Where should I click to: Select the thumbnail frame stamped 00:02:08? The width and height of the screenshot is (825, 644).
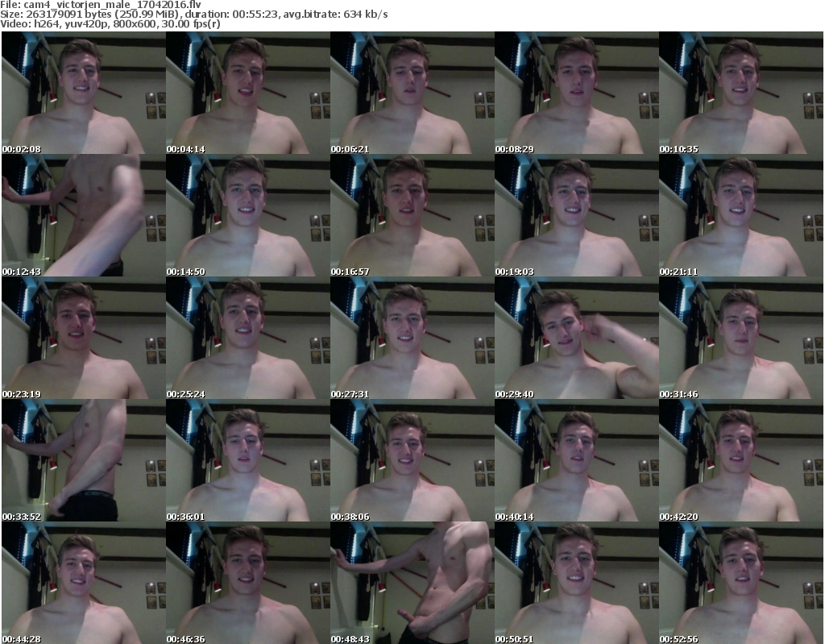(84, 93)
